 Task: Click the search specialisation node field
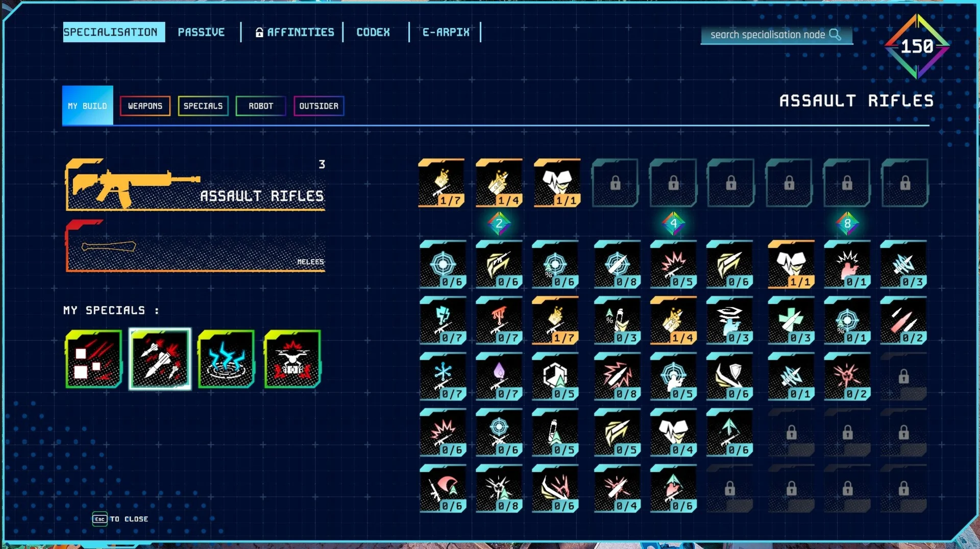[x=776, y=35]
